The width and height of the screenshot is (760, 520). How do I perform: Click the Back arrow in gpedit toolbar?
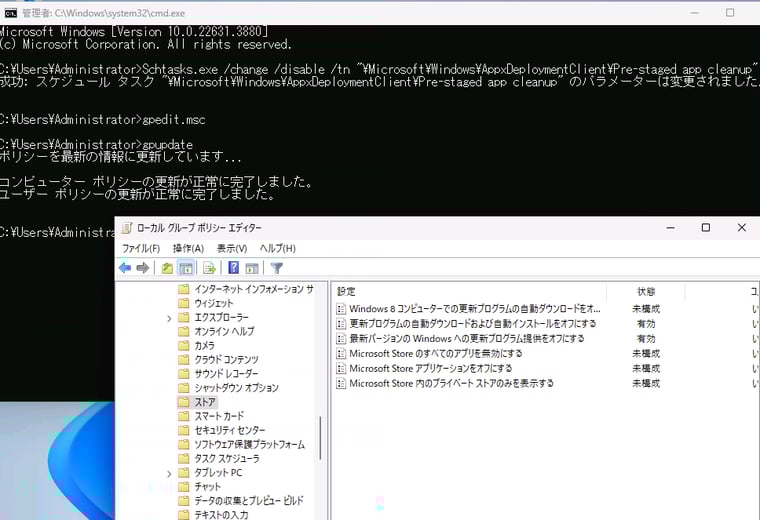(x=125, y=268)
